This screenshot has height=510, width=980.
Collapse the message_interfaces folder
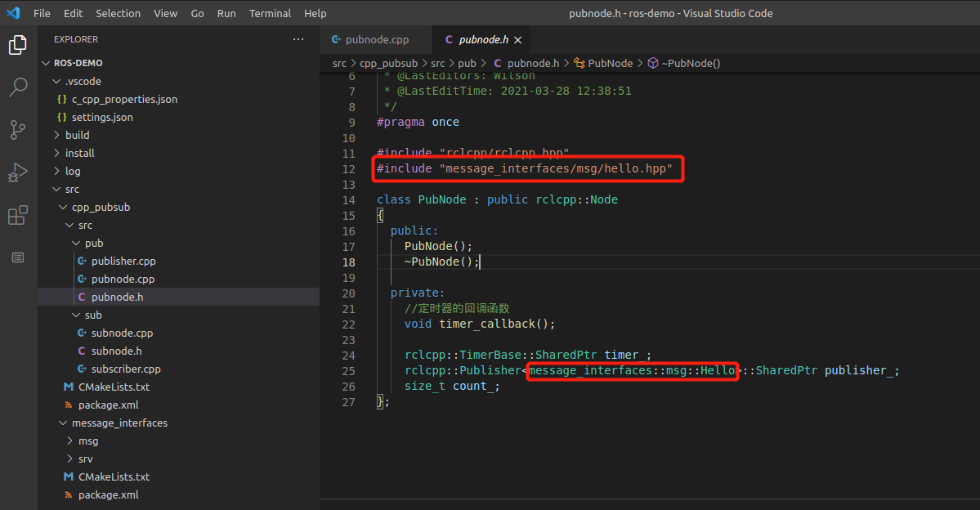tap(179, 423)
